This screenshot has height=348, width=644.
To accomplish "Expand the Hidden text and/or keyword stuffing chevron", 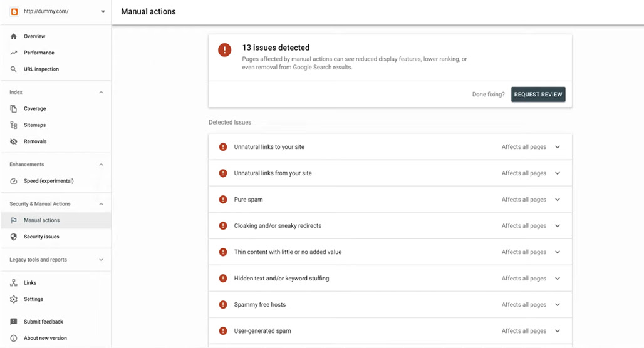I will tap(558, 279).
